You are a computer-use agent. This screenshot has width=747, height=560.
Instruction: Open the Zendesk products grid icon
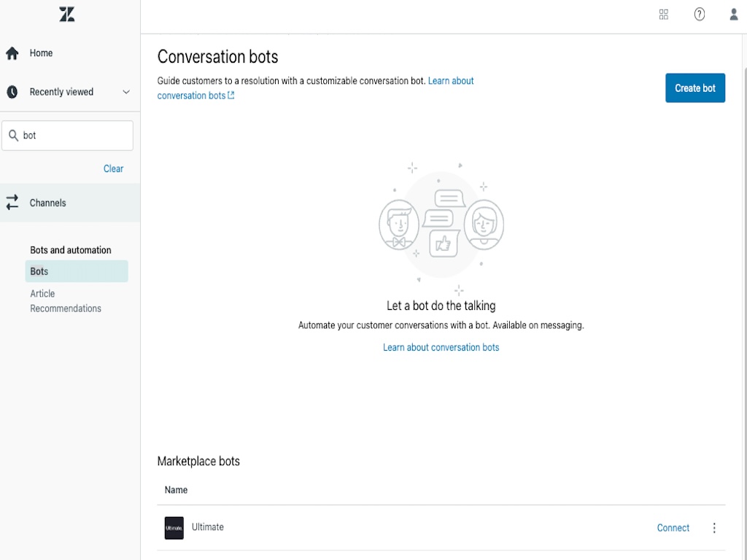(x=663, y=15)
